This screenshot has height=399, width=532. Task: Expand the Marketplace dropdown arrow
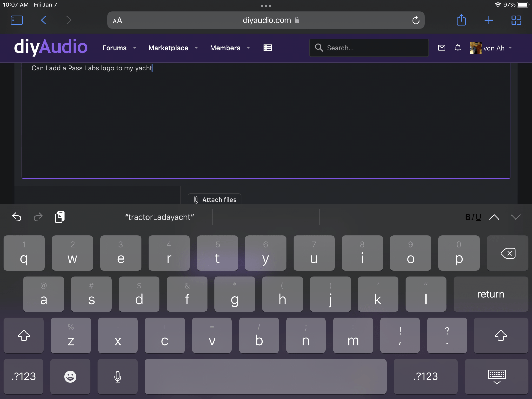[x=196, y=48]
